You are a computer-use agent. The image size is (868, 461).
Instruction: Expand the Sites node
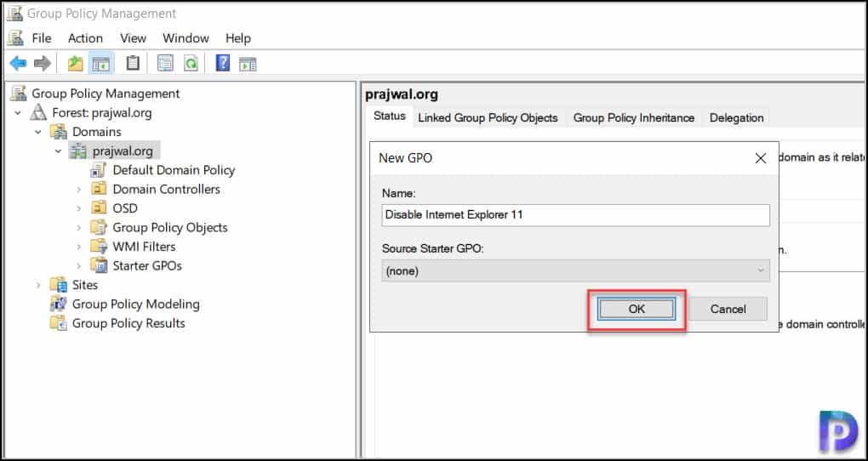point(38,285)
